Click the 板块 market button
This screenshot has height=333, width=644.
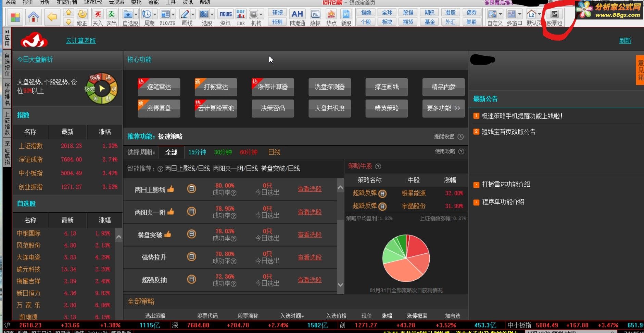click(387, 22)
